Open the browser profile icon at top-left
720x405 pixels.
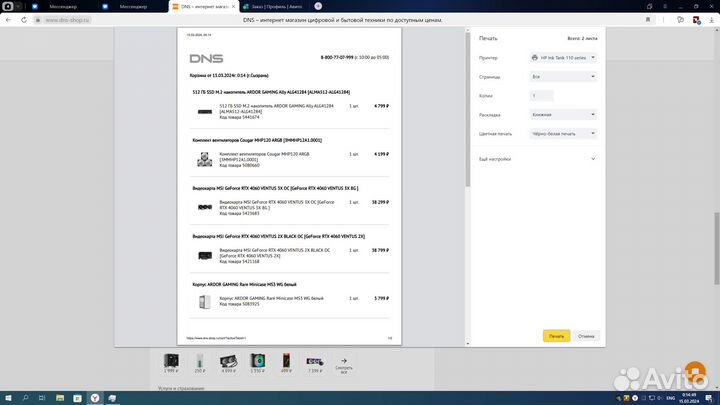click(8, 6)
